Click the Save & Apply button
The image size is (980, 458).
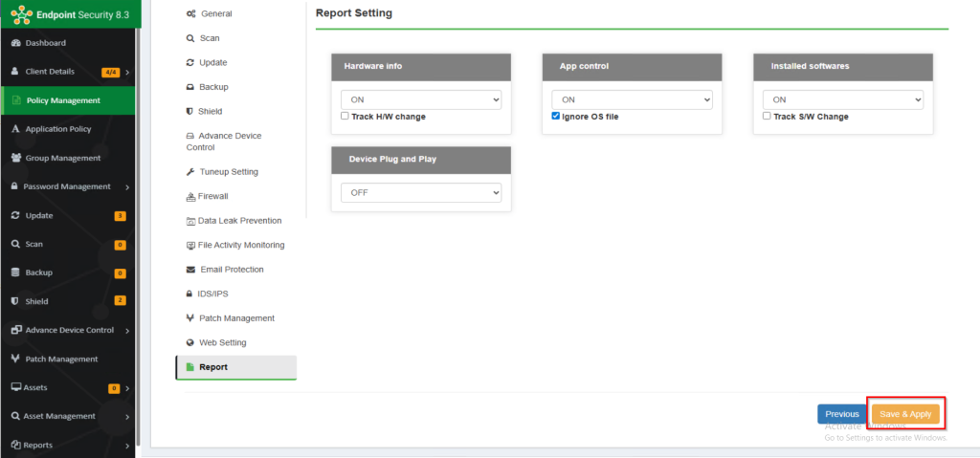tap(905, 414)
